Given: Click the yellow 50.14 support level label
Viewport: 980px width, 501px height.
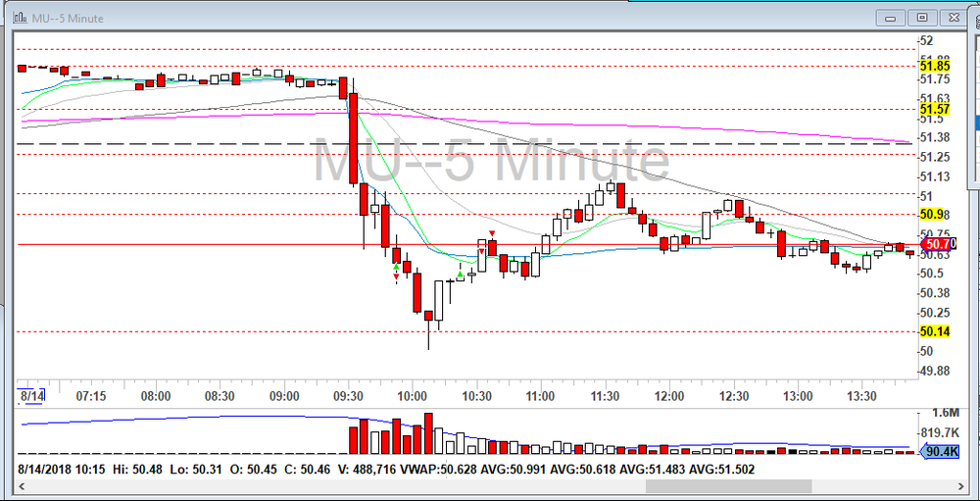Looking at the screenshot, I should (933, 331).
